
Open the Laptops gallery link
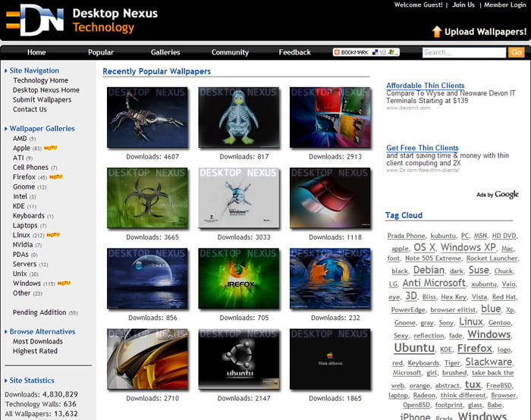[x=25, y=225]
